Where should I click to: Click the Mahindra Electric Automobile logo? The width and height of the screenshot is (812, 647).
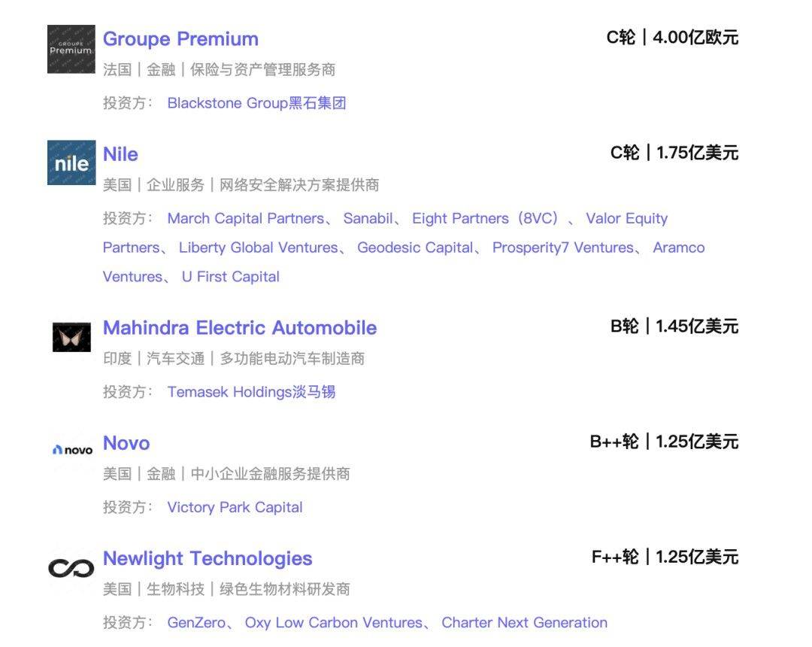[71, 336]
